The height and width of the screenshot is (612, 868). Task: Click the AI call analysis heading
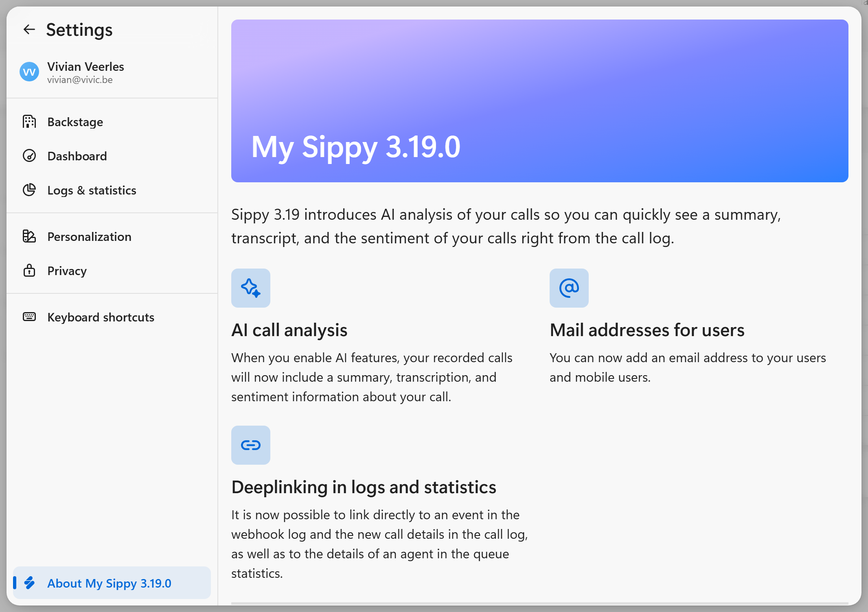[289, 330]
